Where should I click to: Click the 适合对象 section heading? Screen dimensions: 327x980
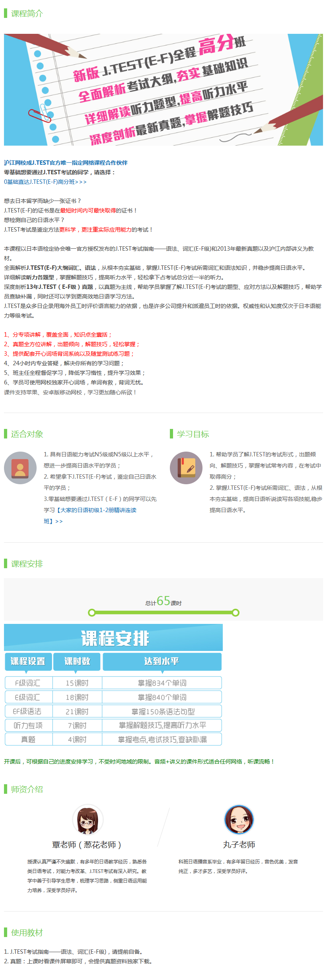27,434
